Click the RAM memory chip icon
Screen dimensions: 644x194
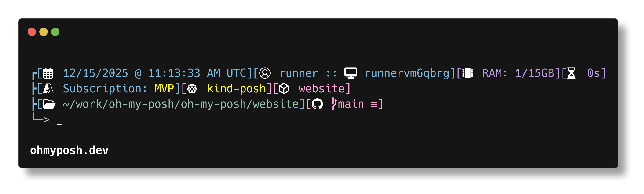click(x=468, y=73)
